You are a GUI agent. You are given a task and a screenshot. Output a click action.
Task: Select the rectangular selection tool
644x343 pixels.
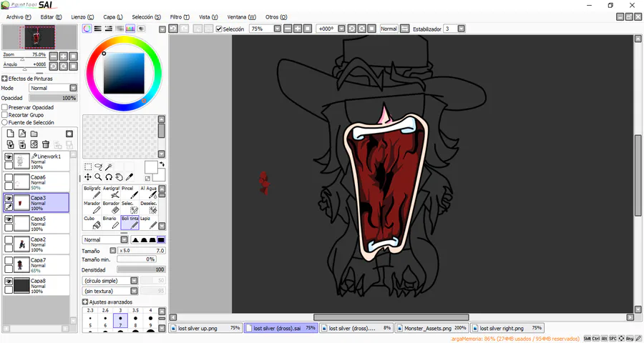click(x=88, y=166)
